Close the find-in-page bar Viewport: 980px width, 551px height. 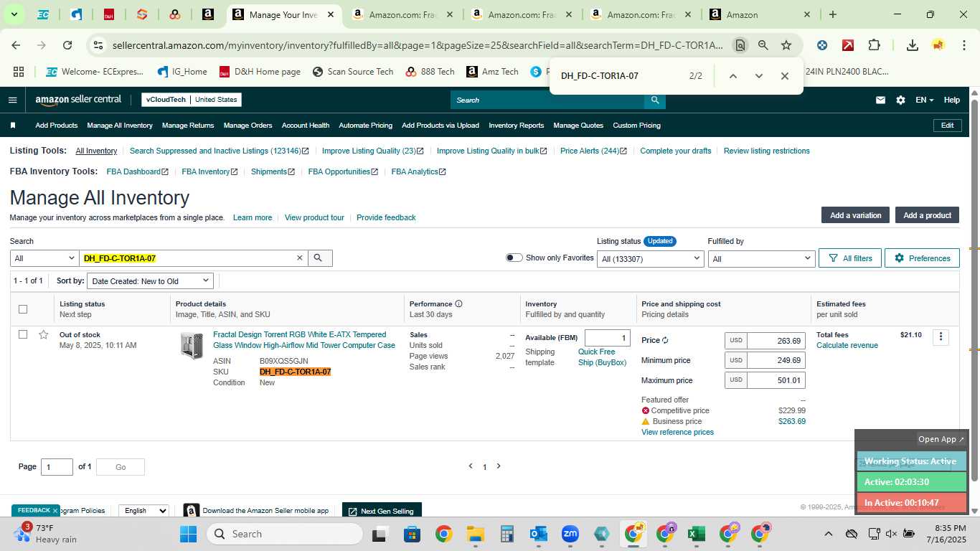click(784, 76)
